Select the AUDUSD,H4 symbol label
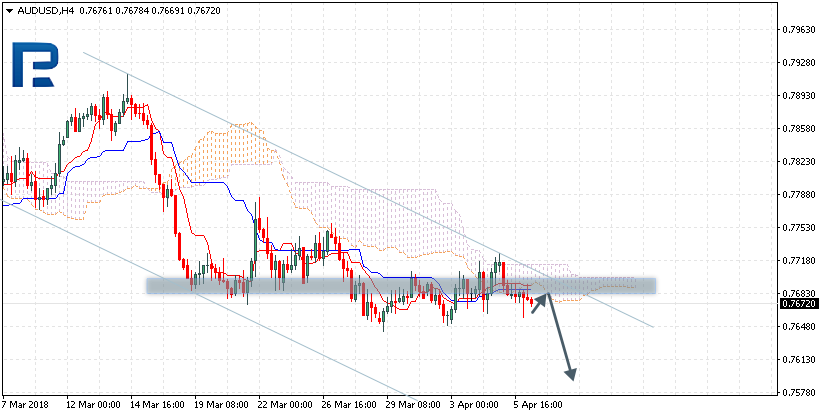Viewport: 820px width, 416px height. click(46, 10)
